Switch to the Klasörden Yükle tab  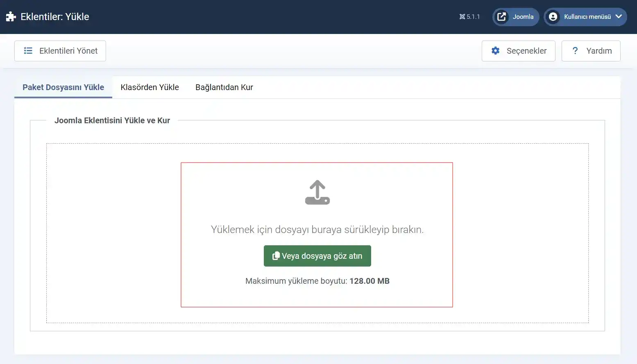[150, 87]
